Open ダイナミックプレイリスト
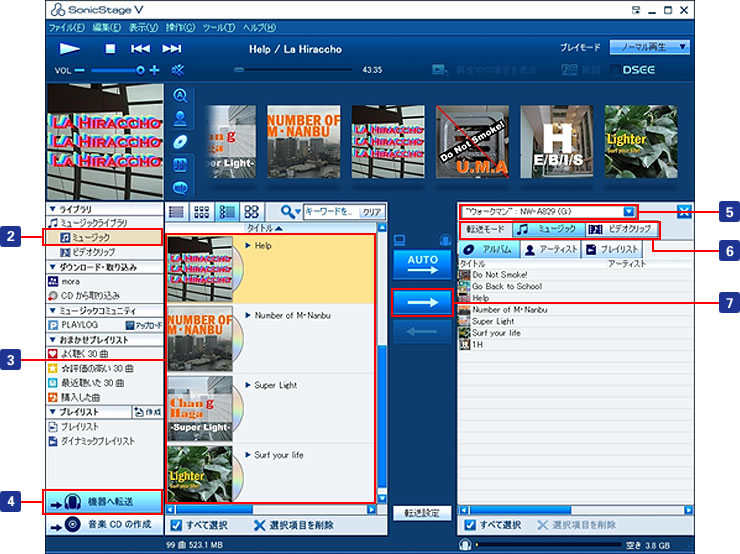The image size is (740, 554). point(92,441)
